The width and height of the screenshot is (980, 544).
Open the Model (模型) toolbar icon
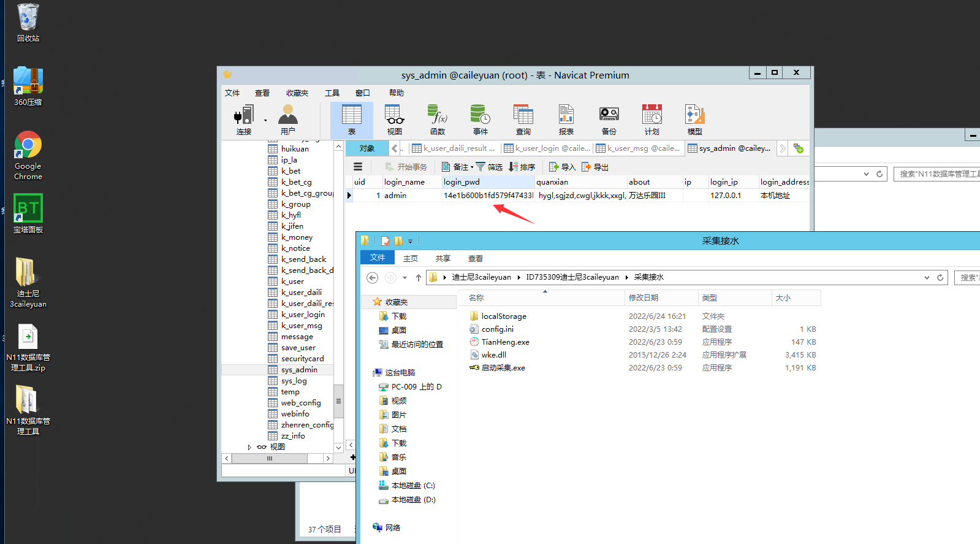click(694, 120)
